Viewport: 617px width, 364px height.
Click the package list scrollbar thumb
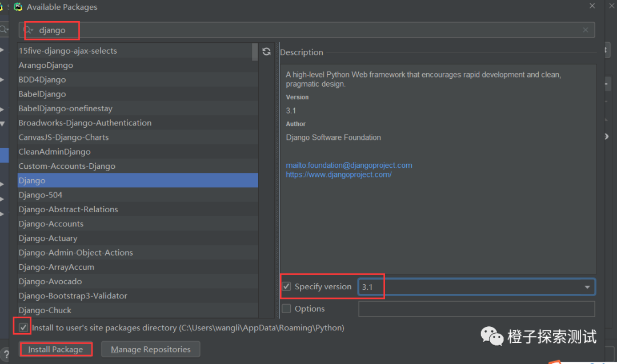click(255, 52)
